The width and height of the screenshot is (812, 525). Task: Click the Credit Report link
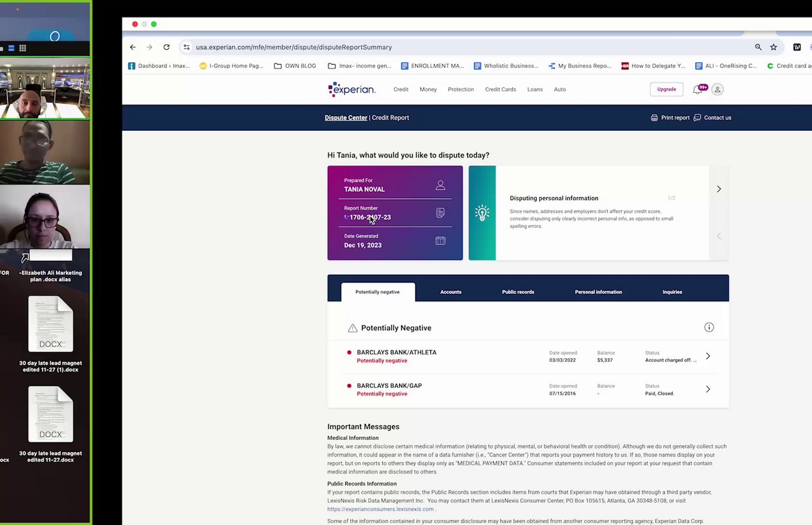[390, 117]
